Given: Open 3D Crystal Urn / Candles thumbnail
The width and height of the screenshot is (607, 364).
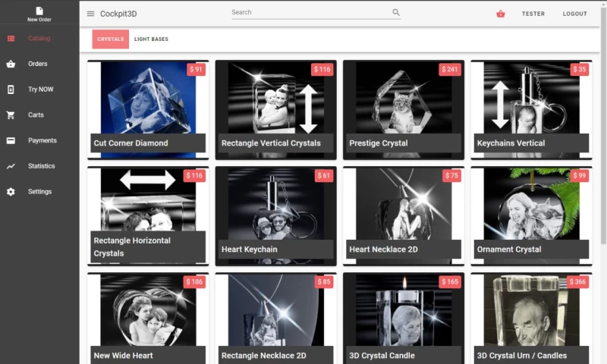Looking at the screenshot, I should 531,318.
